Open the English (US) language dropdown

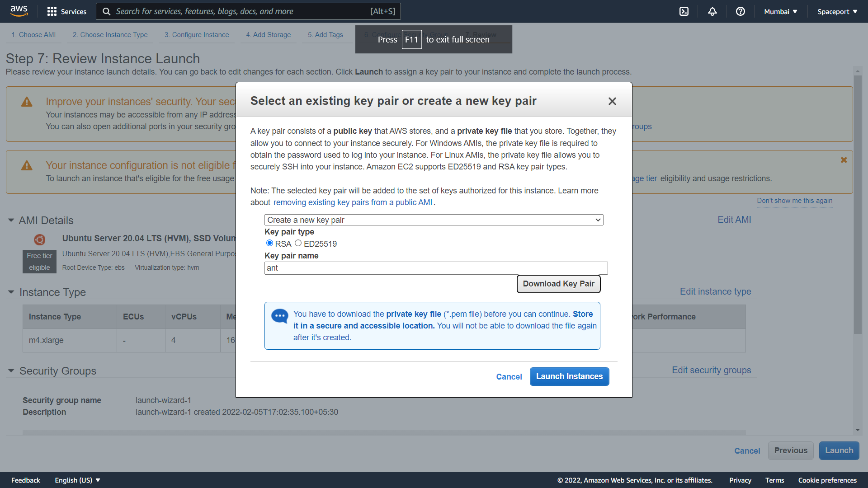coord(77,480)
